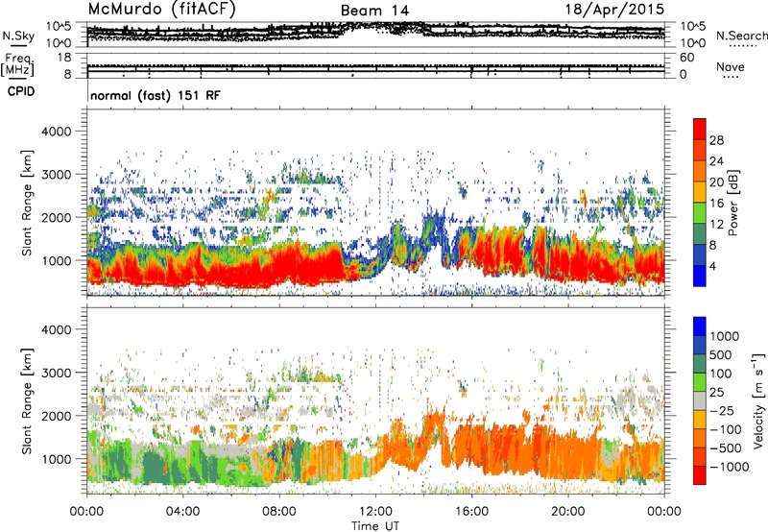This screenshot has width=768, height=532.
Task: Click the red bottom of velocity colorbar
Action: 700,475
